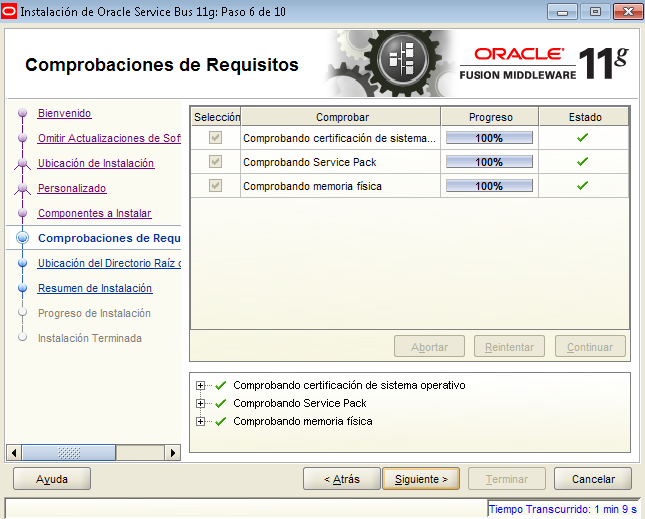Click the Comprobaciones de Requisitos current step bullet

(23, 238)
